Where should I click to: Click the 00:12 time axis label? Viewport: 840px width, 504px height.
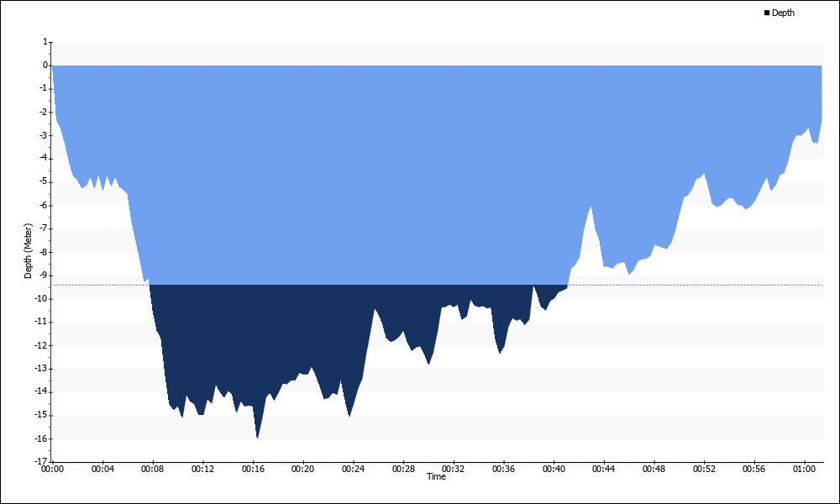(x=202, y=469)
